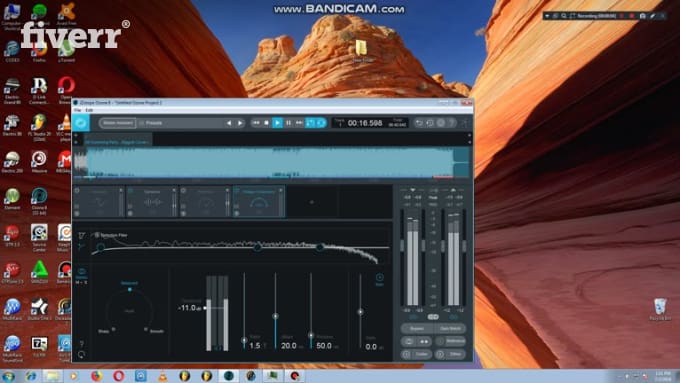The width and height of the screenshot is (680, 383).
Task: Pause the track using the pause icon
Action: (x=288, y=123)
